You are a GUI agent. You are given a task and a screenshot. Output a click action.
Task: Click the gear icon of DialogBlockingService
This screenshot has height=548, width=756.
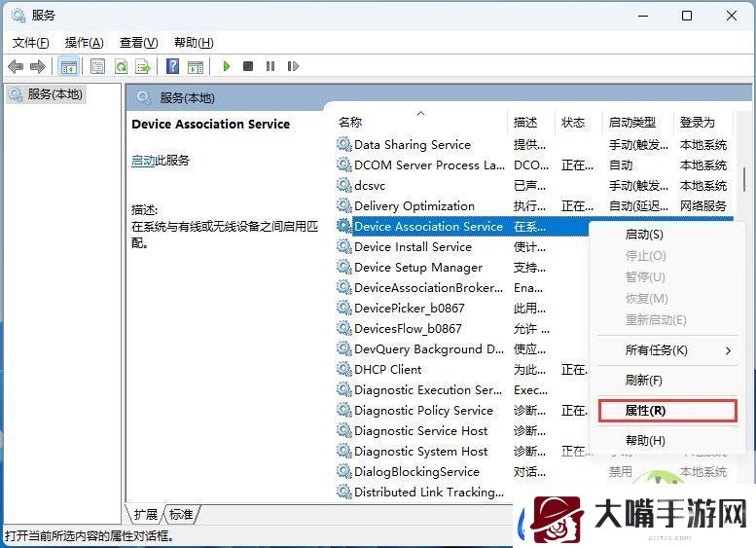[x=343, y=471]
